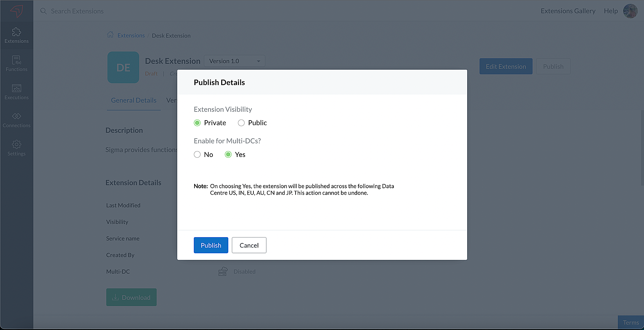
Task: Follow the Extensions breadcrumb link
Action: [x=131, y=35]
